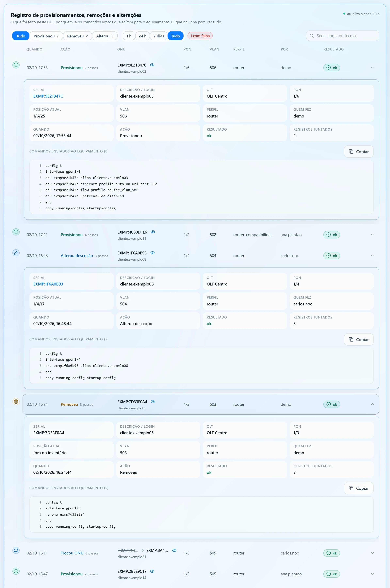Click the ana.plantao cell in 17:21 row
Viewport: 390px width, 588px height.
pos(291,235)
